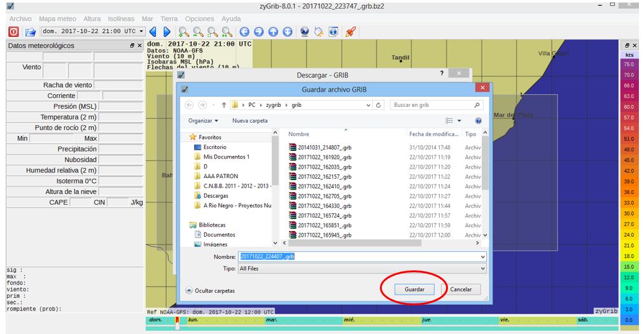This screenshot has height=334, width=644.
Task: Select file 20141031_214807_.grb
Action: 325,148
